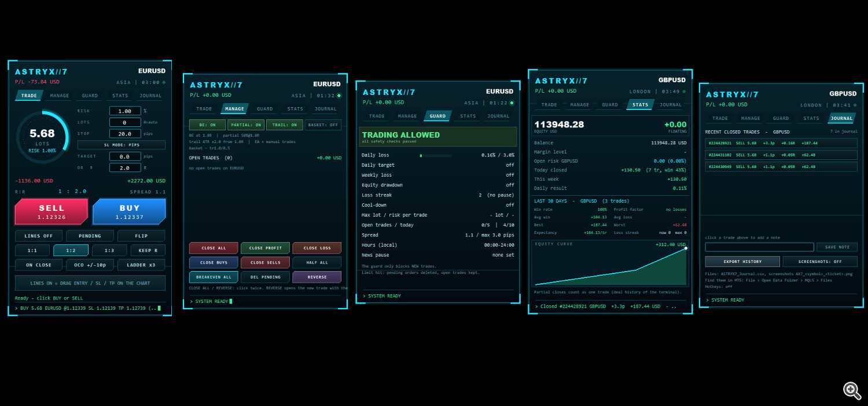Click the journal note text field
This screenshot has height=406, width=868.
tap(759, 247)
